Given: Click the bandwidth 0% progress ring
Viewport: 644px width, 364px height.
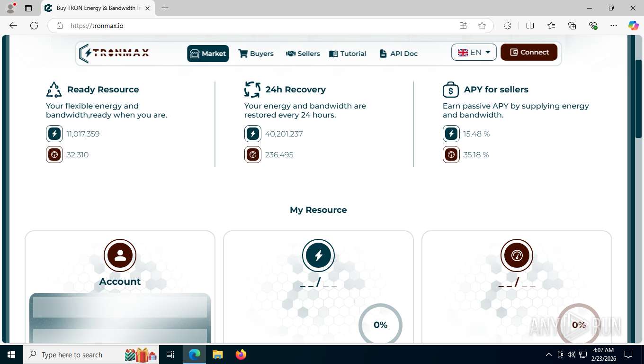Looking at the screenshot, I should pos(579,324).
